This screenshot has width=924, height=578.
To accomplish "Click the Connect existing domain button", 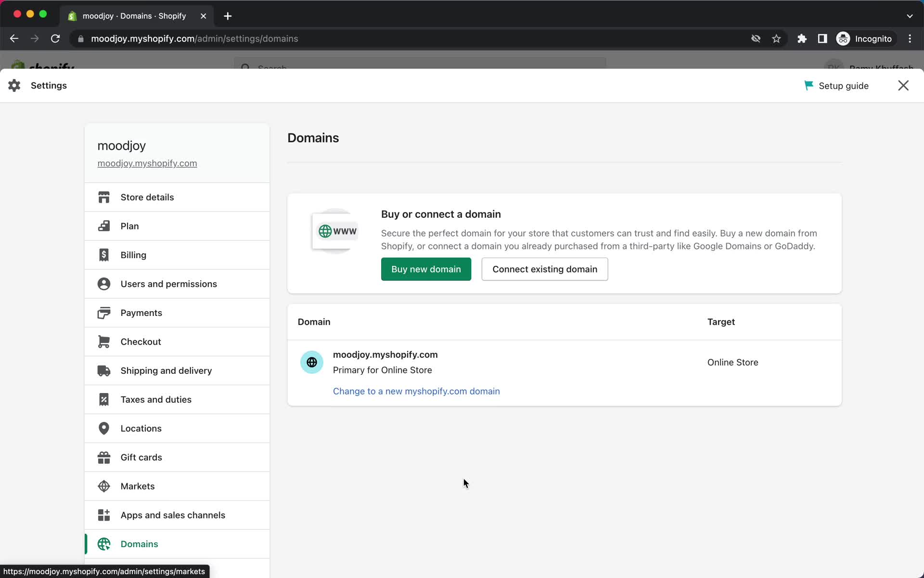I will (x=545, y=269).
